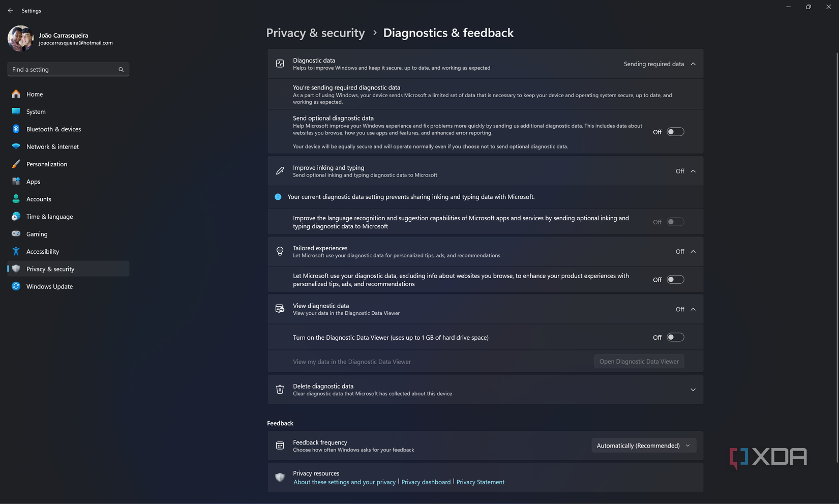Click the trash can icon for Delete diagnostic data
Viewport: 839px width, 504px height.
tap(280, 389)
